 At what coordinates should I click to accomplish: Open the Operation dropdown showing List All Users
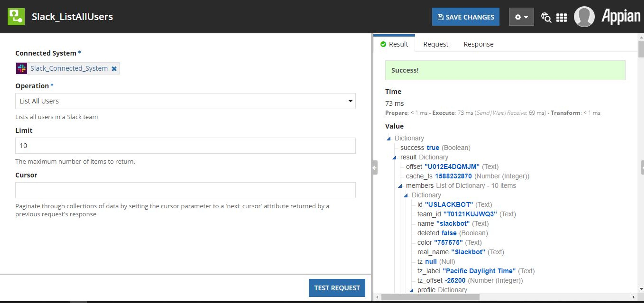185,101
